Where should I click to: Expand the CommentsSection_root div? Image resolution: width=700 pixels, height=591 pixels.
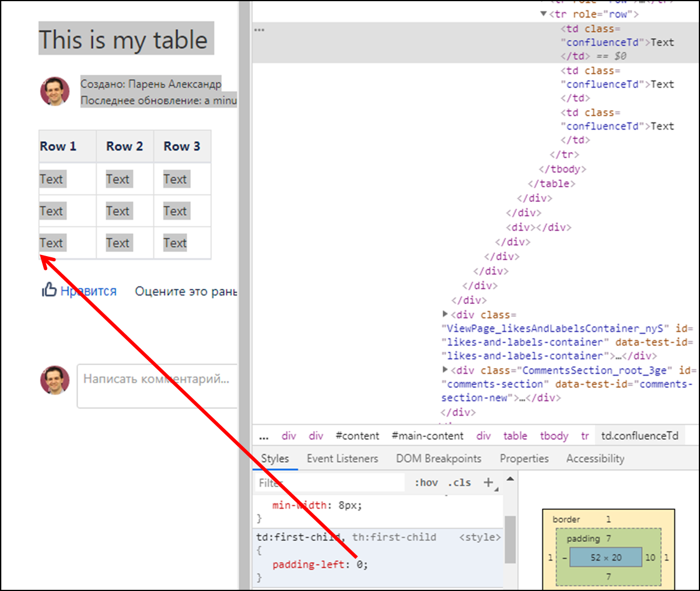coord(445,370)
